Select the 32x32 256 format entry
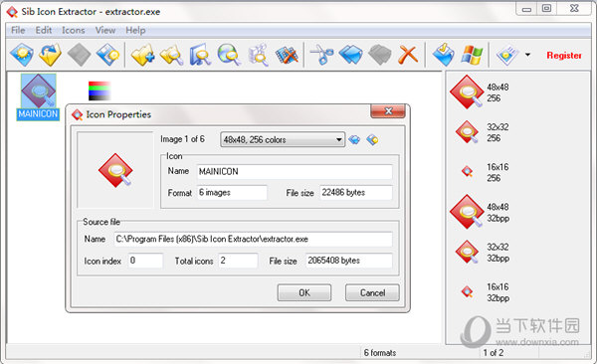This screenshot has width=597, height=364. pos(482,132)
